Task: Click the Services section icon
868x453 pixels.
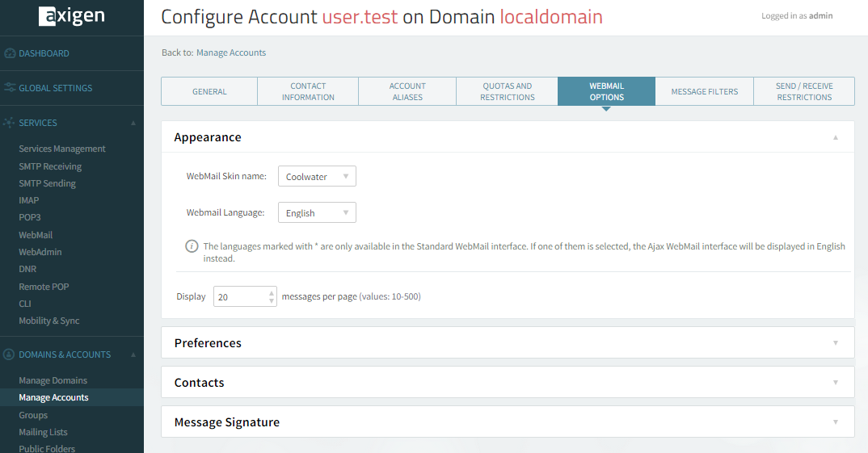Action: point(10,123)
